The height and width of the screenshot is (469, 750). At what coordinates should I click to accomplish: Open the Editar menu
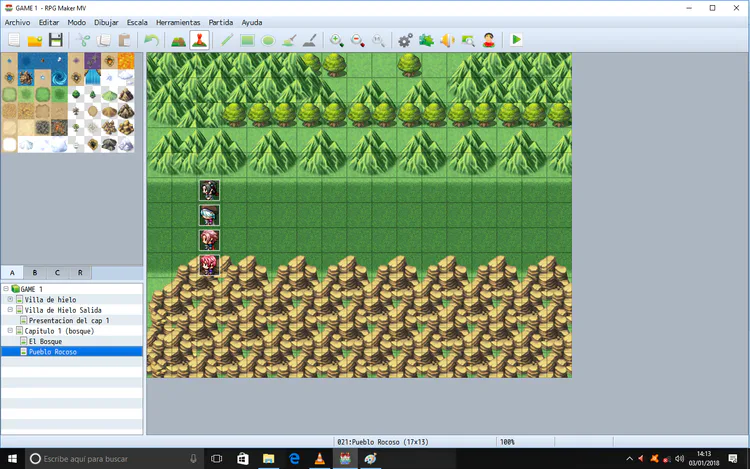pyautogui.click(x=49, y=22)
